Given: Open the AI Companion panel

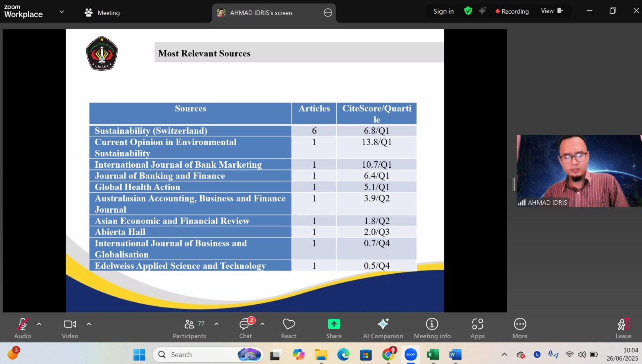Looking at the screenshot, I should (383, 328).
